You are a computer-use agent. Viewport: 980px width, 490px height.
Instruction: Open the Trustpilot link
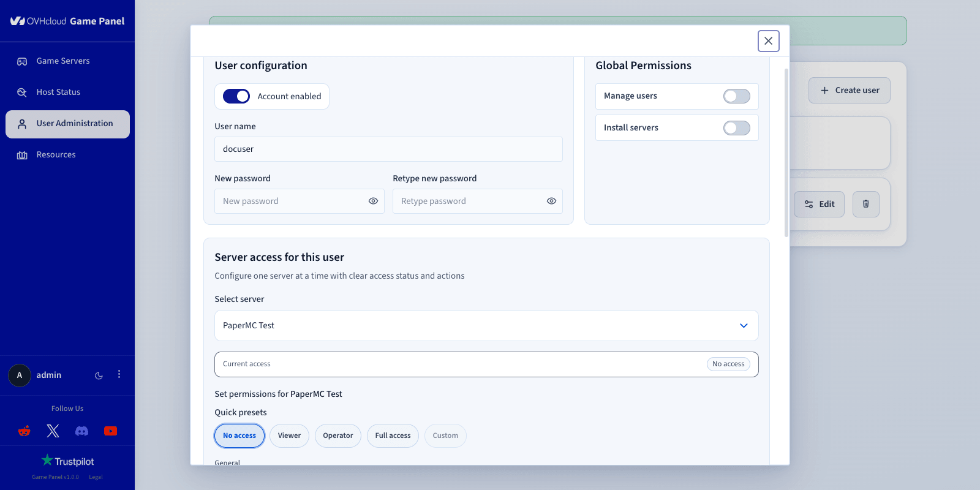67,461
